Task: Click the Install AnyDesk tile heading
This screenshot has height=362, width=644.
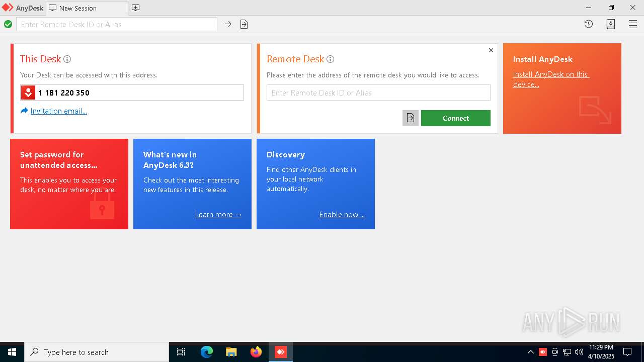Action: [x=543, y=59]
